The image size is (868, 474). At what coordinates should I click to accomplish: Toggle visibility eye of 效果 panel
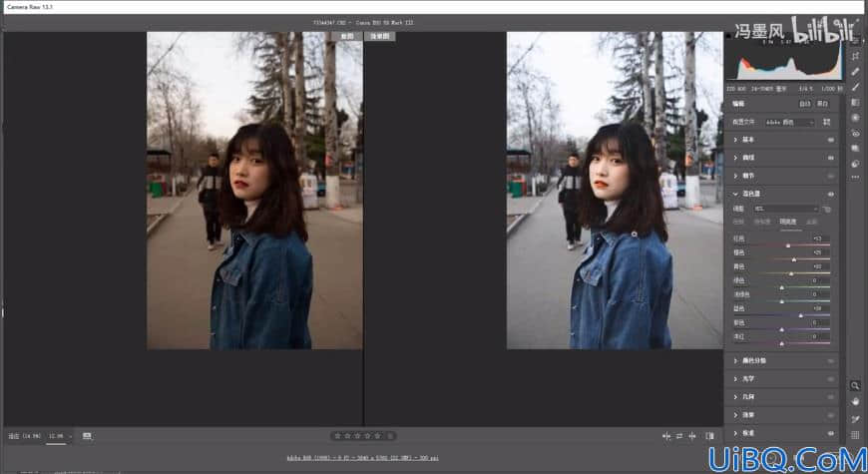[830, 415]
